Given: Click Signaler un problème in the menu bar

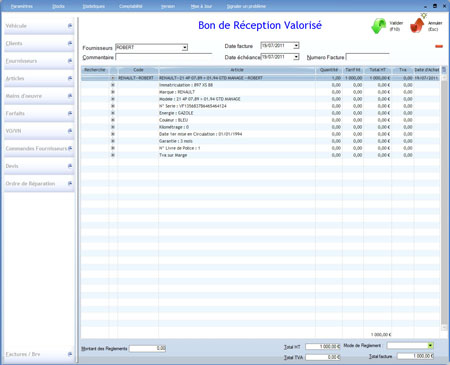Looking at the screenshot, I should pos(246,6).
